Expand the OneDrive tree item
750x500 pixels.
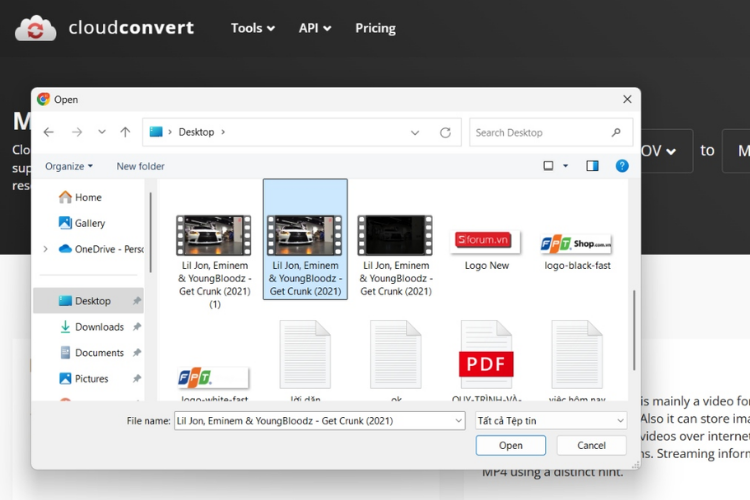(x=45, y=249)
